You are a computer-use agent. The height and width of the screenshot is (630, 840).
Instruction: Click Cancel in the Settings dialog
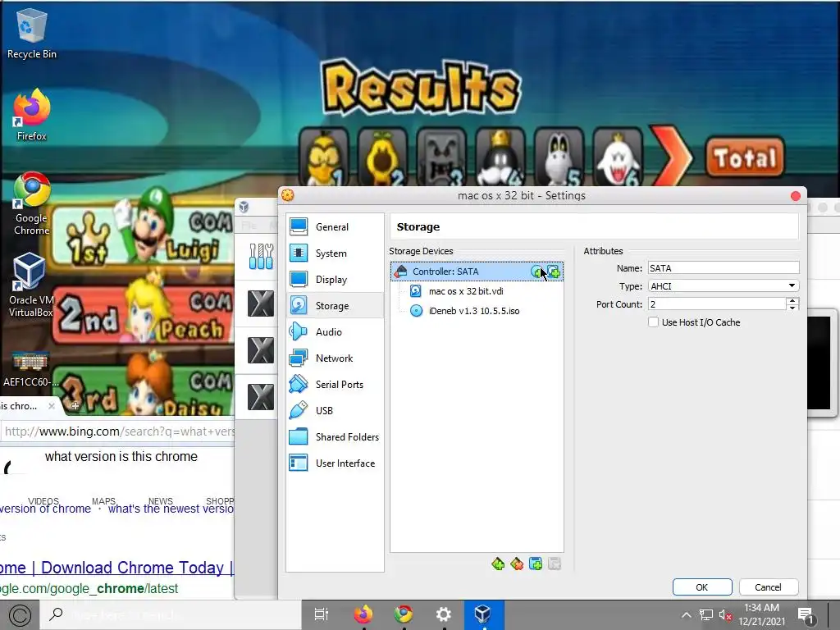tap(768, 587)
